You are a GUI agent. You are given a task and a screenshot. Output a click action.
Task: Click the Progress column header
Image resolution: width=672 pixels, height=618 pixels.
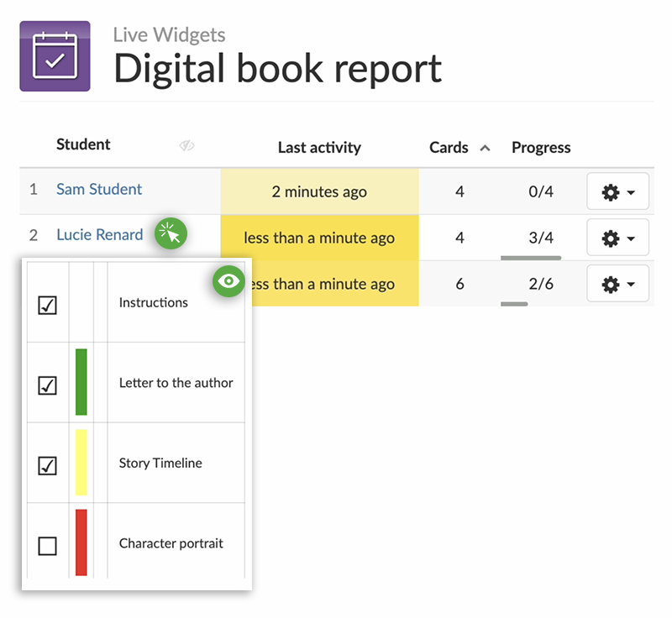point(541,147)
